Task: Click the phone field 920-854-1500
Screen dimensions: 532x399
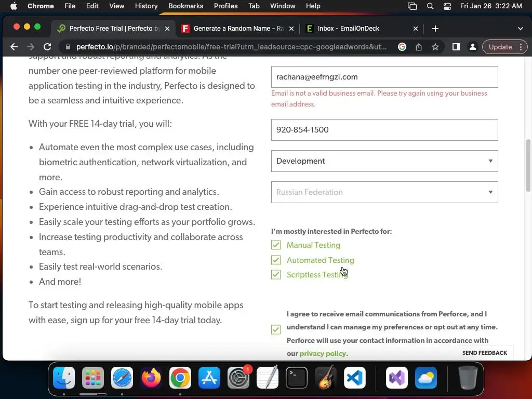Action: [384, 129]
